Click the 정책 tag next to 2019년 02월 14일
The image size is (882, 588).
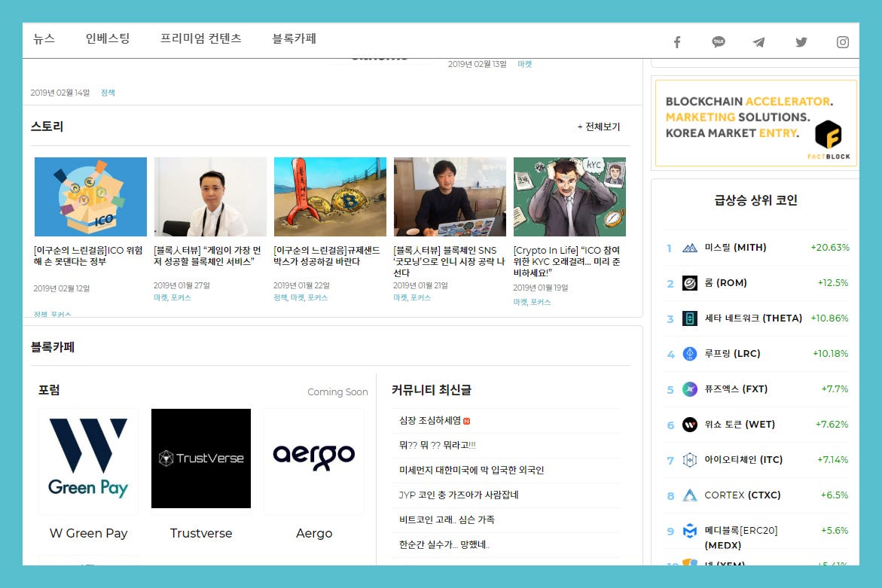[108, 93]
